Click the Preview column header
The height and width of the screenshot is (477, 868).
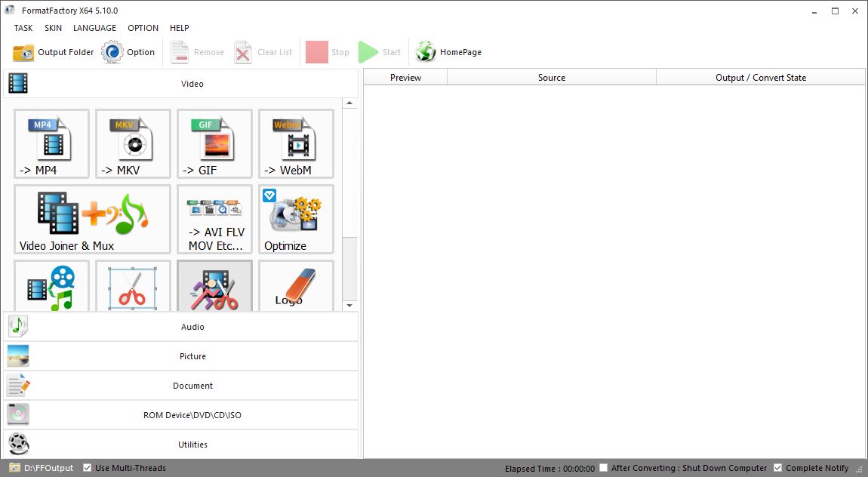tap(405, 78)
